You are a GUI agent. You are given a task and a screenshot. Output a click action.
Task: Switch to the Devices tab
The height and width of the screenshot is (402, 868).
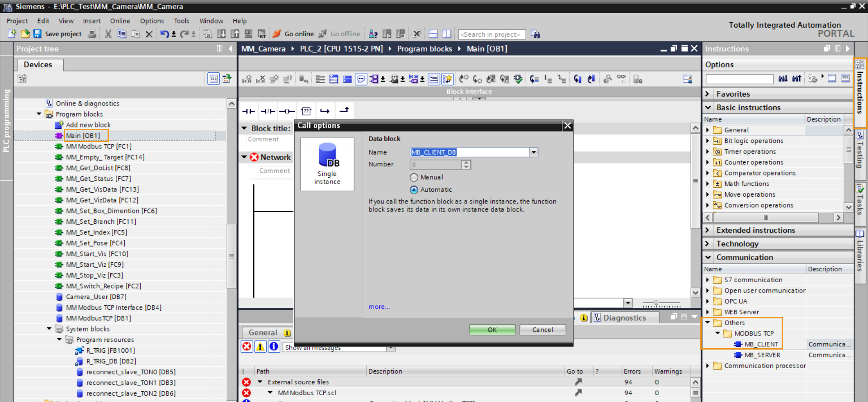tap(38, 65)
